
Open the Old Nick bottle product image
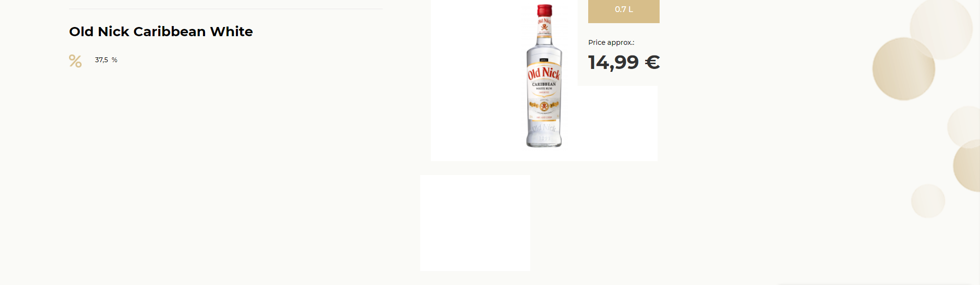(544, 76)
